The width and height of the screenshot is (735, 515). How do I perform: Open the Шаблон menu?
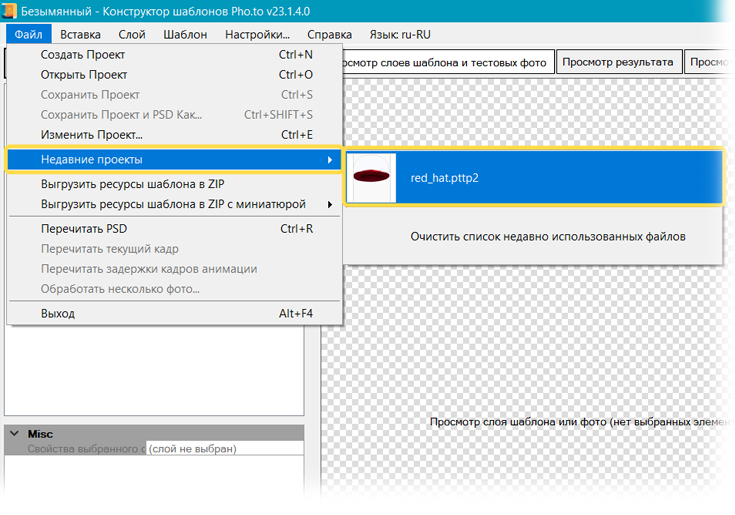tap(186, 34)
